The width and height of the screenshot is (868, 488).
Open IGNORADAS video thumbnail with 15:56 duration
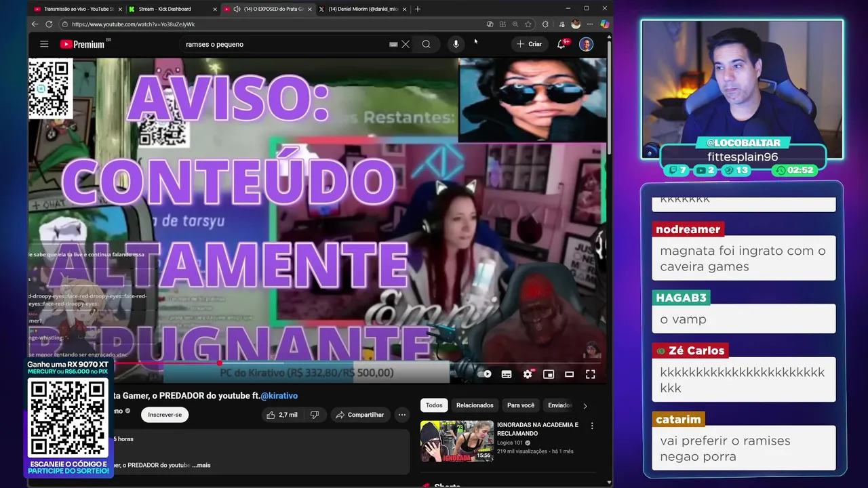click(457, 441)
